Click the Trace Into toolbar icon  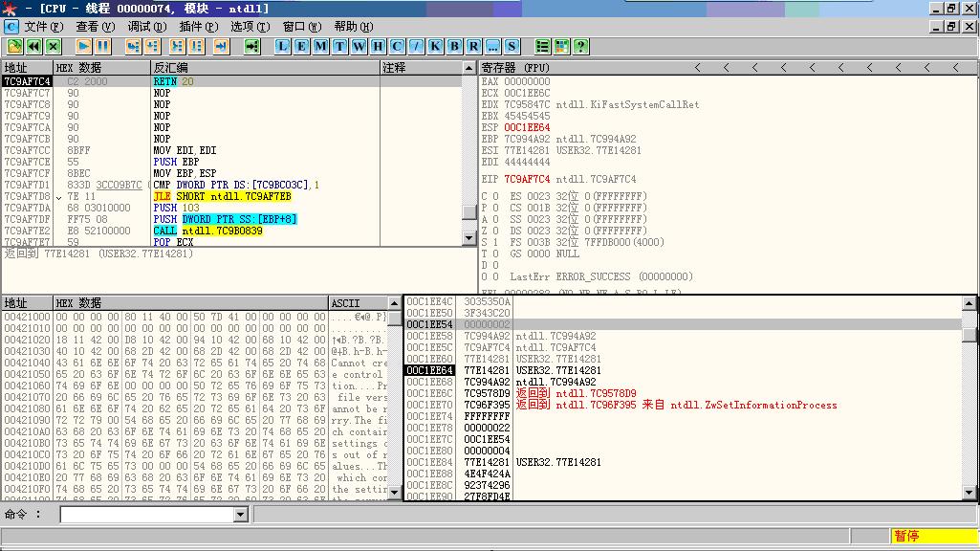178,46
